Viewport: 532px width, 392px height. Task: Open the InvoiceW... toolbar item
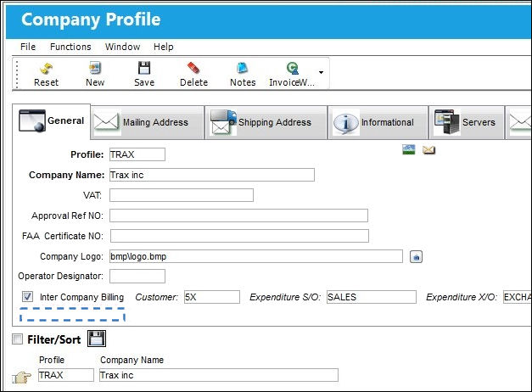coord(292,75)
